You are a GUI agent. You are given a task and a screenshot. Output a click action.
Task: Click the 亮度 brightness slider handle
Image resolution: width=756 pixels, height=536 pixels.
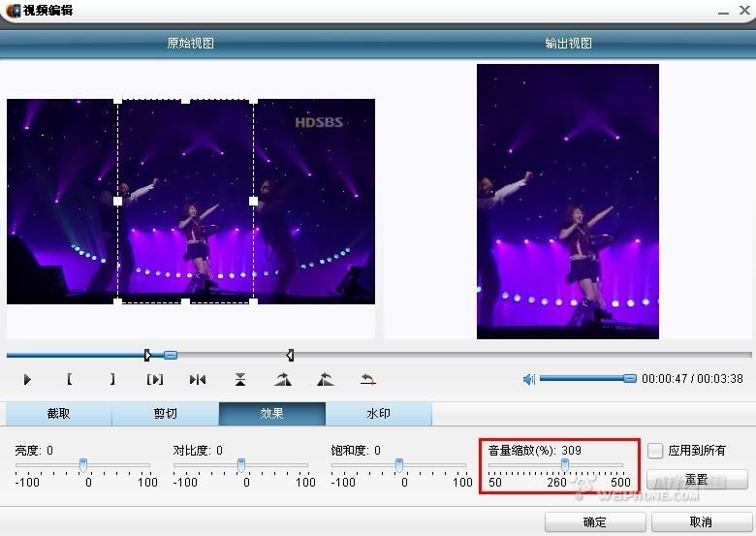click(x=83, y=465)
